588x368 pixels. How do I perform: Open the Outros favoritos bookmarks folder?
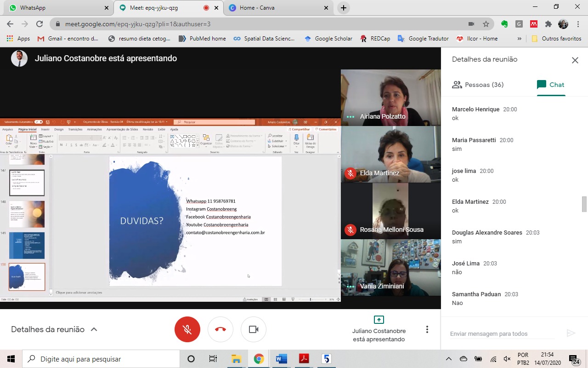(x=556, y=39)
